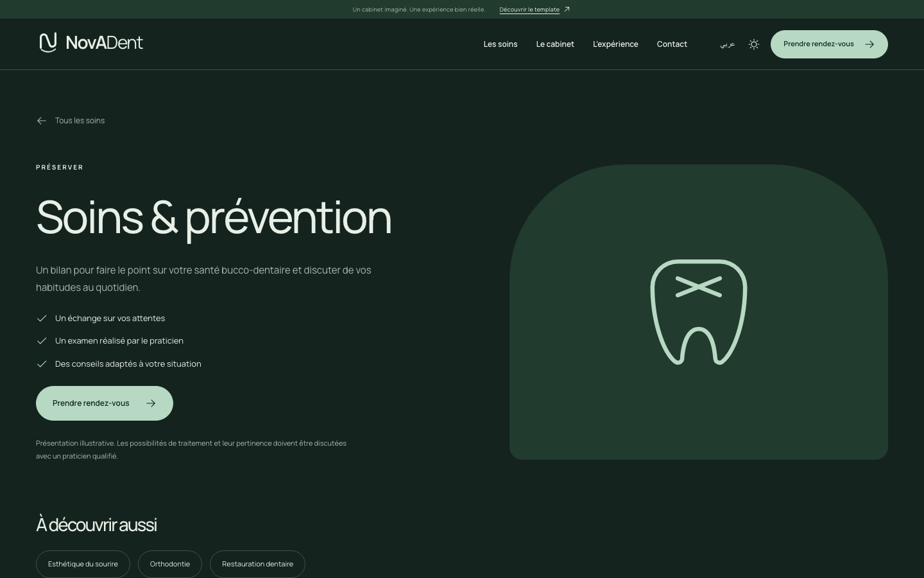Click the tooth illustration
The image size is (924, 578).
click(x=699, y=312)
